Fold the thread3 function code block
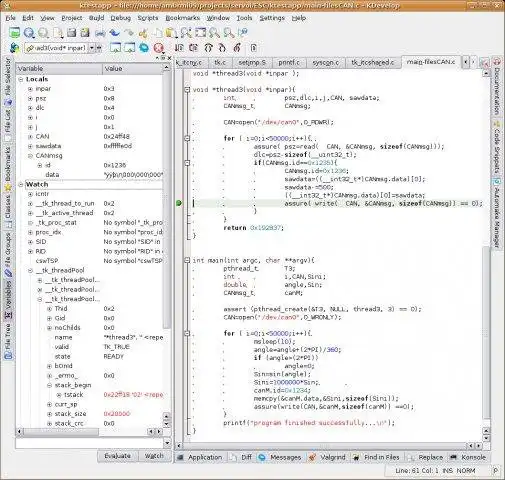 (x=187, y=89)
